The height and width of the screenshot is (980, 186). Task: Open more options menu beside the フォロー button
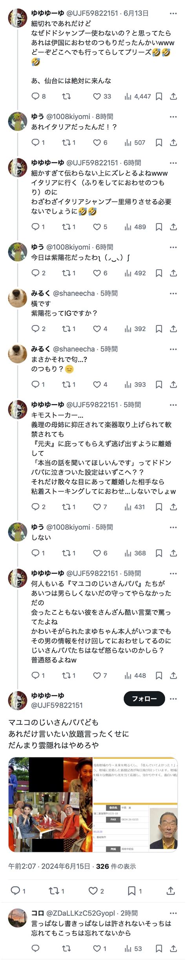pos(173,699)
